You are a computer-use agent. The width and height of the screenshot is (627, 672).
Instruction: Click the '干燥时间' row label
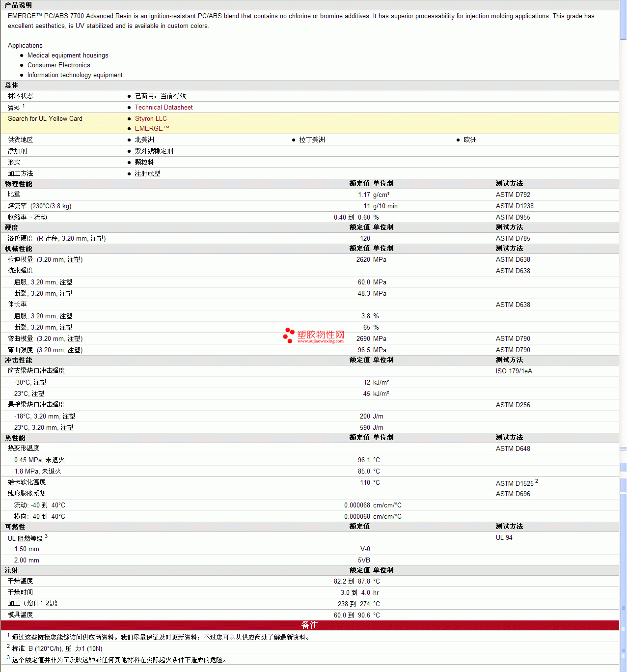point(20,592)
